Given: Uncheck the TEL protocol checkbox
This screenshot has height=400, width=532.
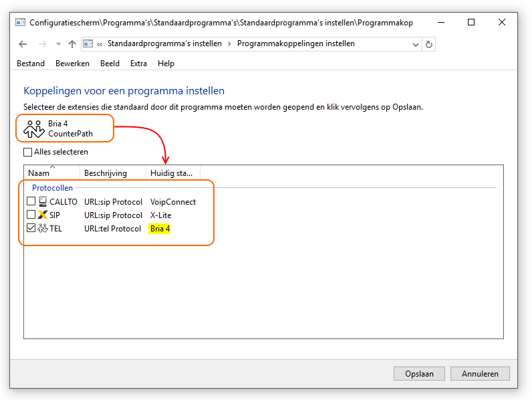Looking at the screenshot, I should [31, 228].
